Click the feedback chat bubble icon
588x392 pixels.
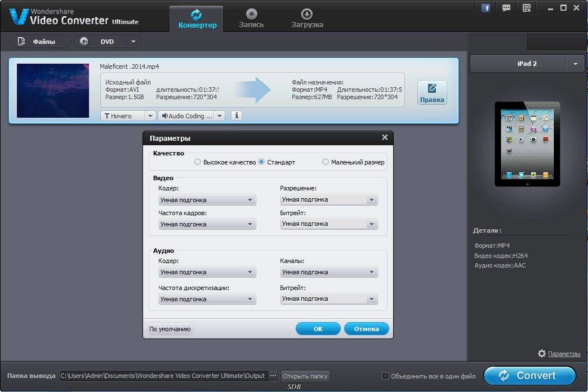(x=506, y=8)
